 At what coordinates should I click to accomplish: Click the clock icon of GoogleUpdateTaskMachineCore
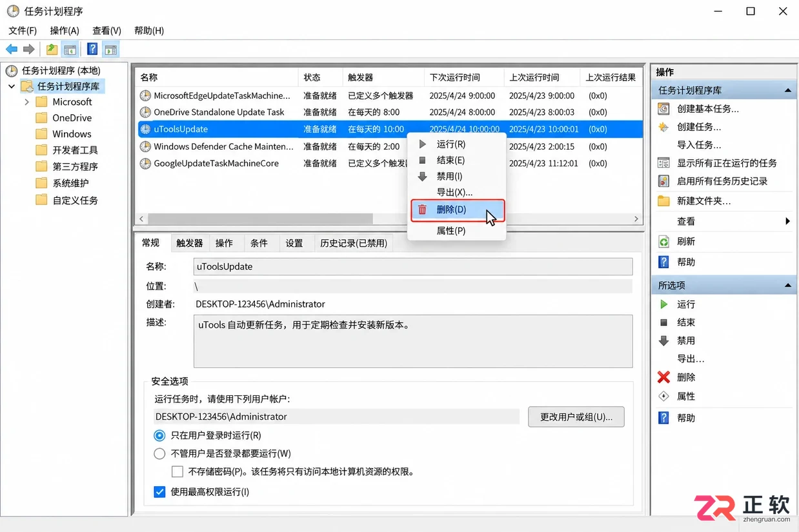145,163
